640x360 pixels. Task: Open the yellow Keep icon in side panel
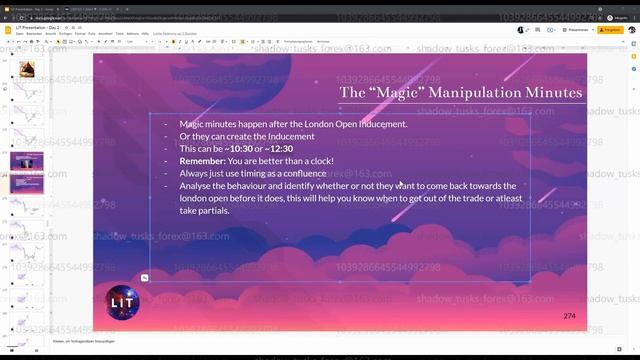pyautogui.click(x=634, y=56)
